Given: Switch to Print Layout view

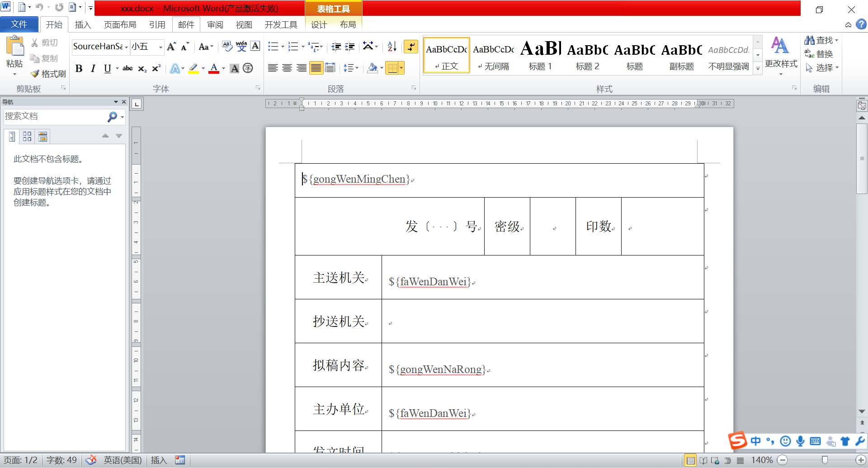Looking at the screenshot, I should 690,460.
